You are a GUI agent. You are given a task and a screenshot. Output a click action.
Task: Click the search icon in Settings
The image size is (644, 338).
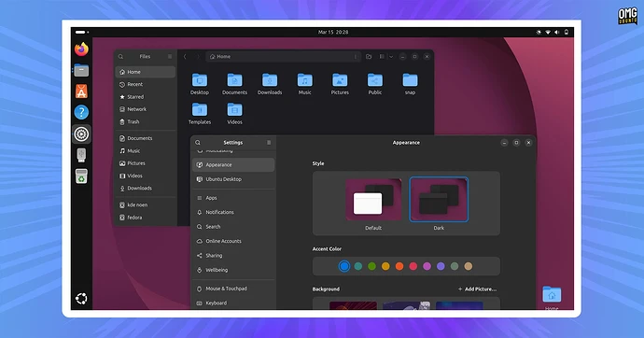pyautogui.click(x=198, y=143)
